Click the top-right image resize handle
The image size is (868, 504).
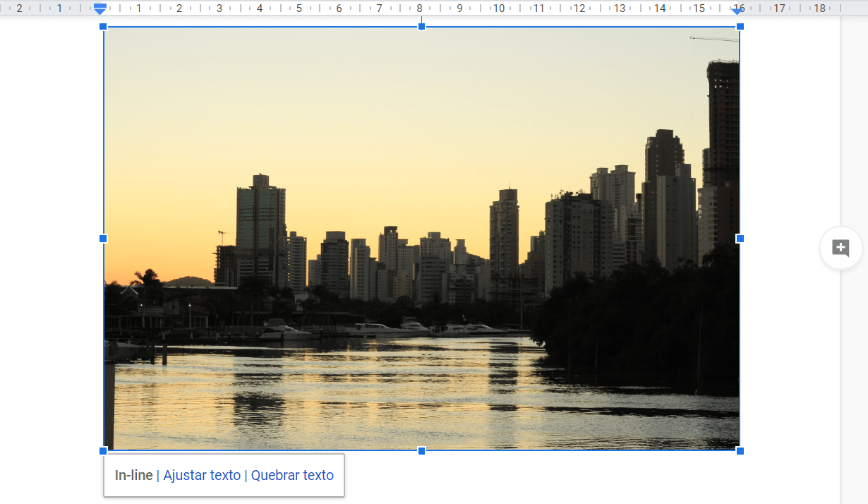pyautogui.click(x=740, y=27)
